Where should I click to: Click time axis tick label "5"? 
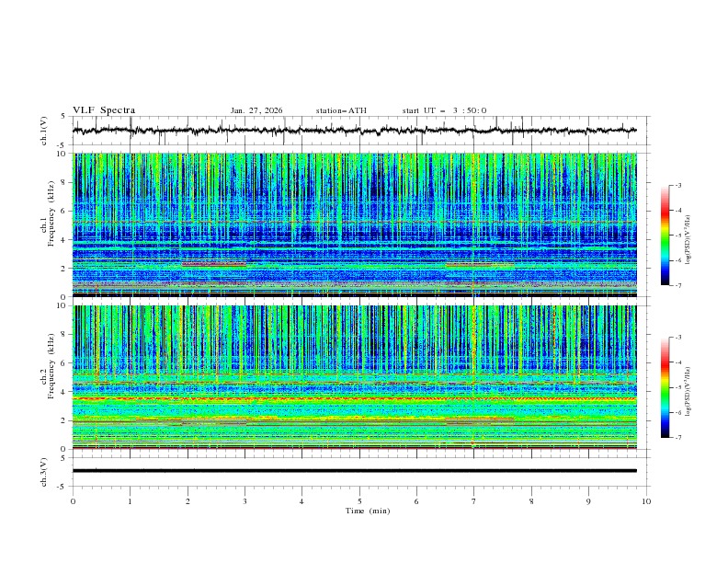(359, 501)
